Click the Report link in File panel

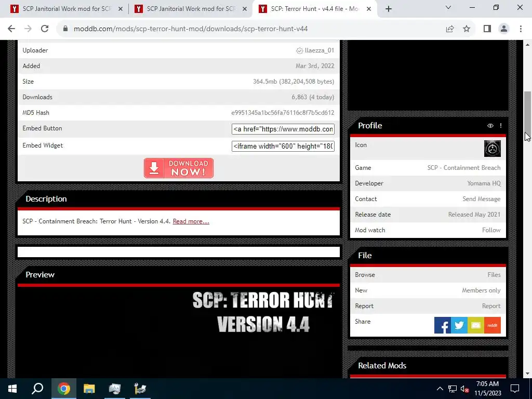pyautogui.click(x=491, y=306)
